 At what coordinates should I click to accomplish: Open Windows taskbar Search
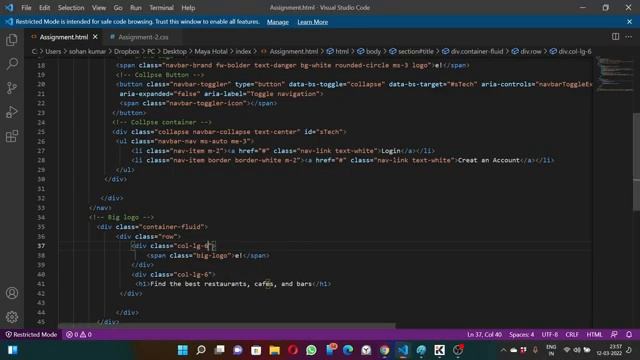pyautogui.click(x=201, y=350)
